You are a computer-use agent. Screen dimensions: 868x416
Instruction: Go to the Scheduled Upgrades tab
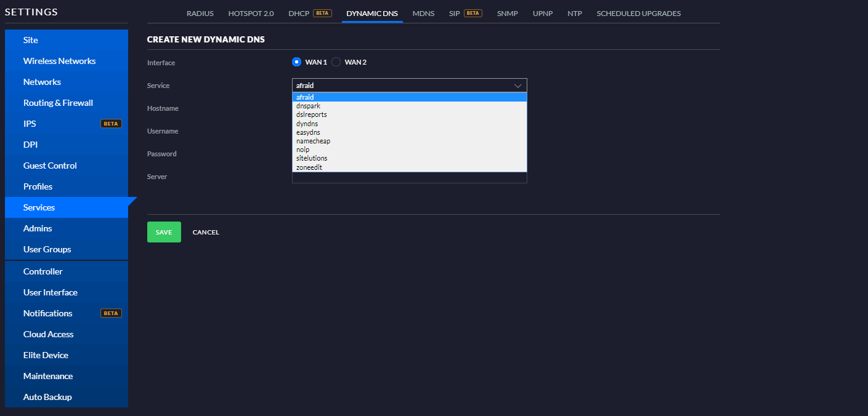[x=638, y=14]
